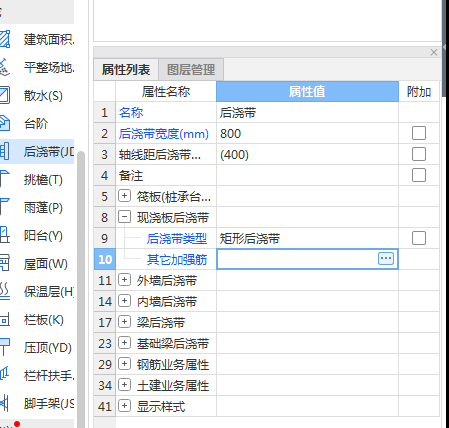Image resolution: width=449 pixels, height=428 pixels.
Task: Click the 名称 property name
Action: click(131, 113)
